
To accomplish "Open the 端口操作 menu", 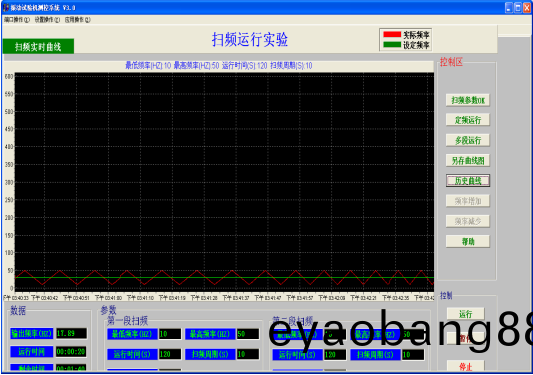I will (17, 20).
